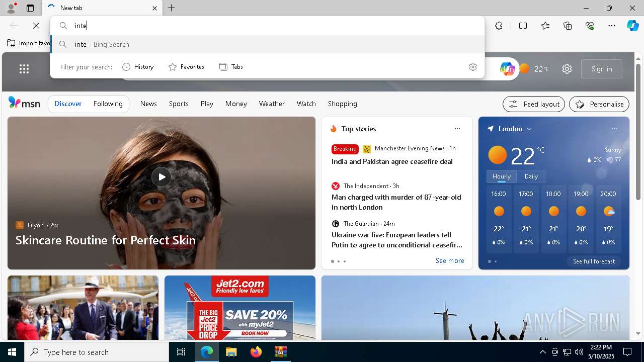
Task: Open WinRAR from taskbar
Action: (280, 352)
